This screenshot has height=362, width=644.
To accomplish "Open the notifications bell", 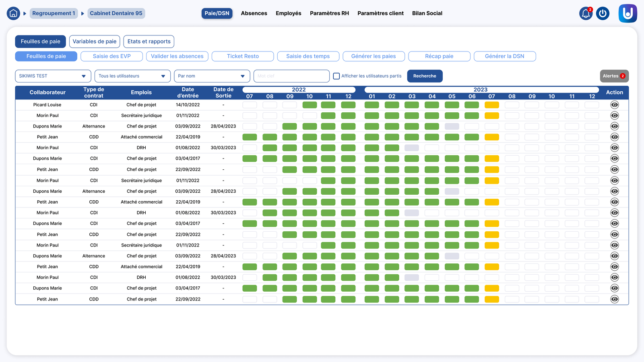I will tap(586, 13).
